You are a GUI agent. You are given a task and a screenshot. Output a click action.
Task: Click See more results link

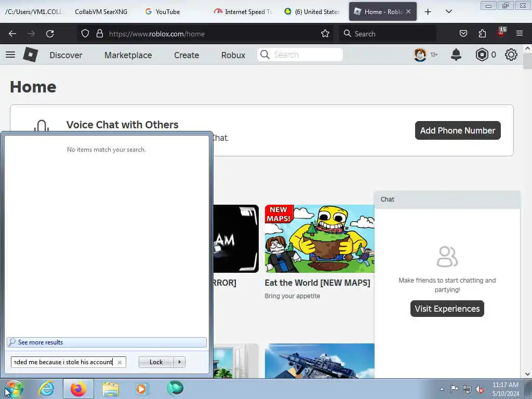pos(107,342)
